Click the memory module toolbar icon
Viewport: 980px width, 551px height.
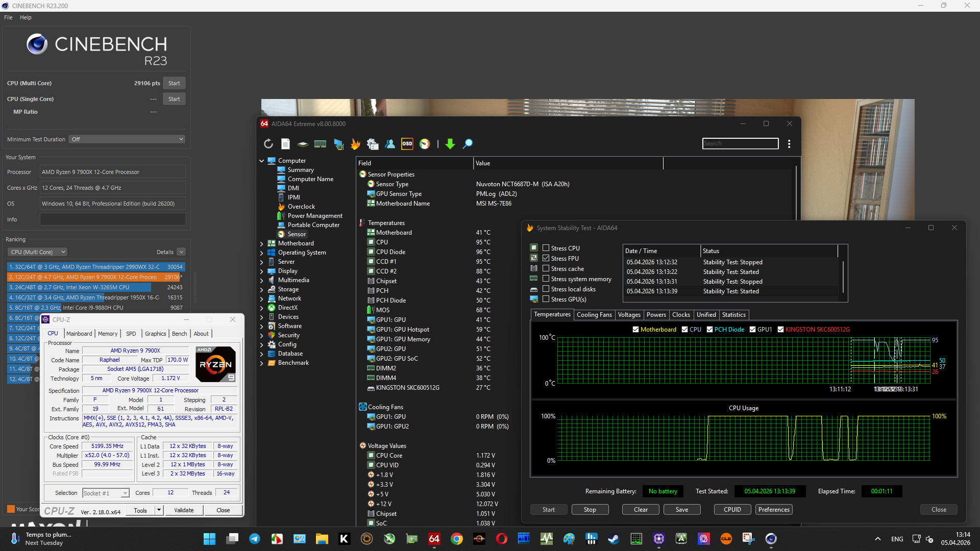[x=320, y=144]
